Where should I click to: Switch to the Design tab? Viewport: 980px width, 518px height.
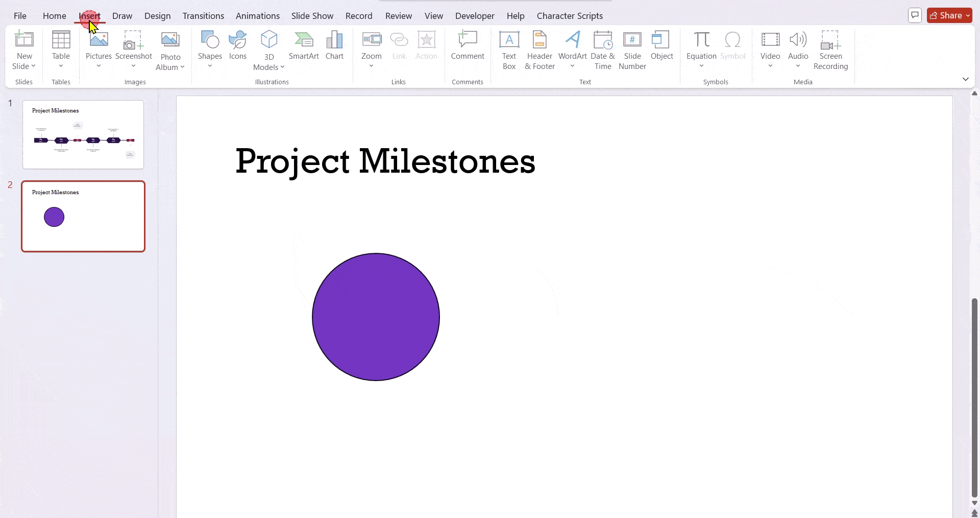coord(157,16)
